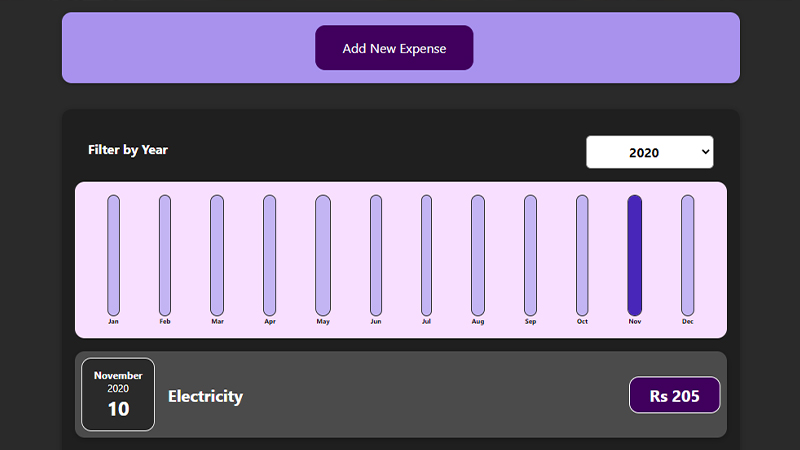The height and width of the screenshot is (450, 800).
Task: Click the November 2020 date box
Action: (118, 394)
